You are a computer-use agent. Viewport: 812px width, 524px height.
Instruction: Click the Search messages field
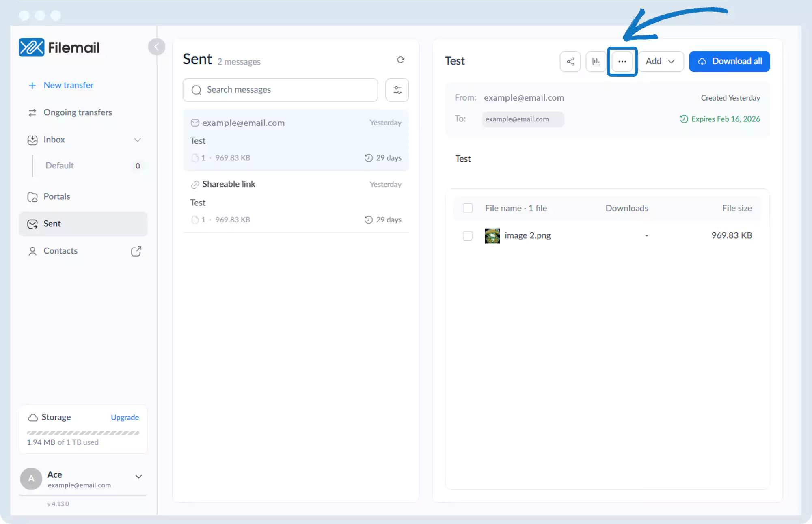click(280, 90)
